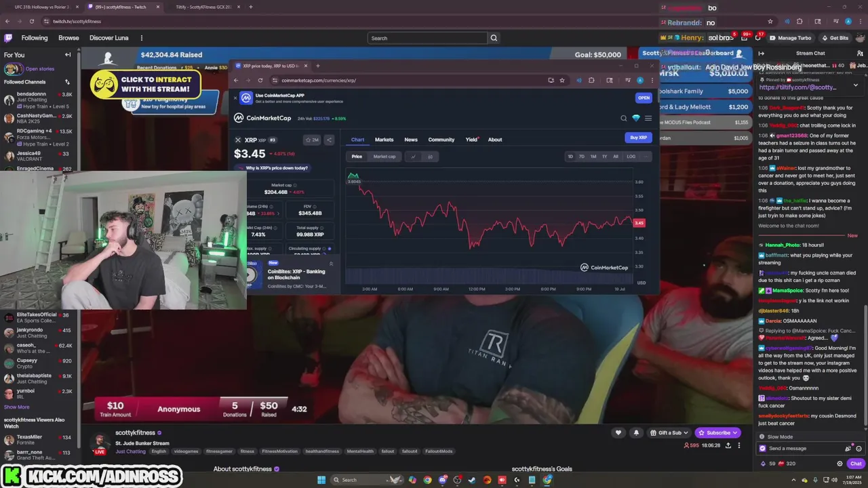Click OPEN app banner button
Screen dimensions: 868x488
644,98
